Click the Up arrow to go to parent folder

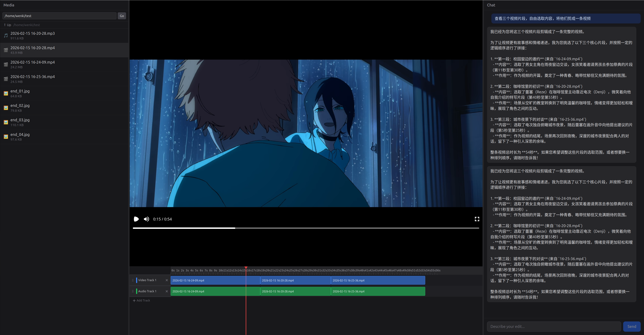tap(5, 25)
